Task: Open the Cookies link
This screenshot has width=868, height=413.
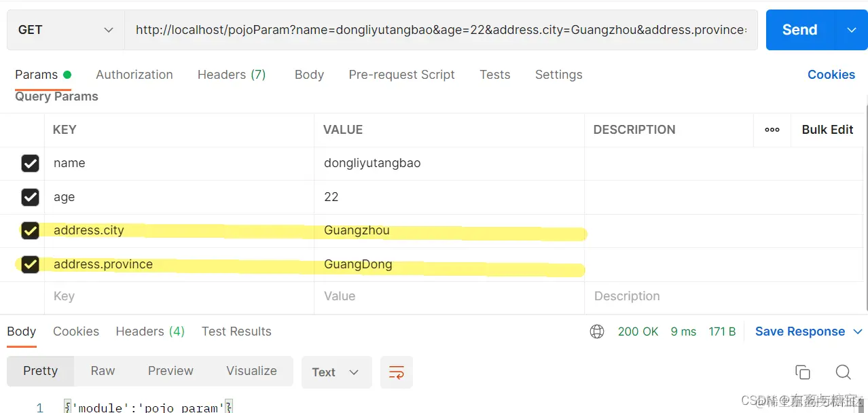Action: pos(831,75)
